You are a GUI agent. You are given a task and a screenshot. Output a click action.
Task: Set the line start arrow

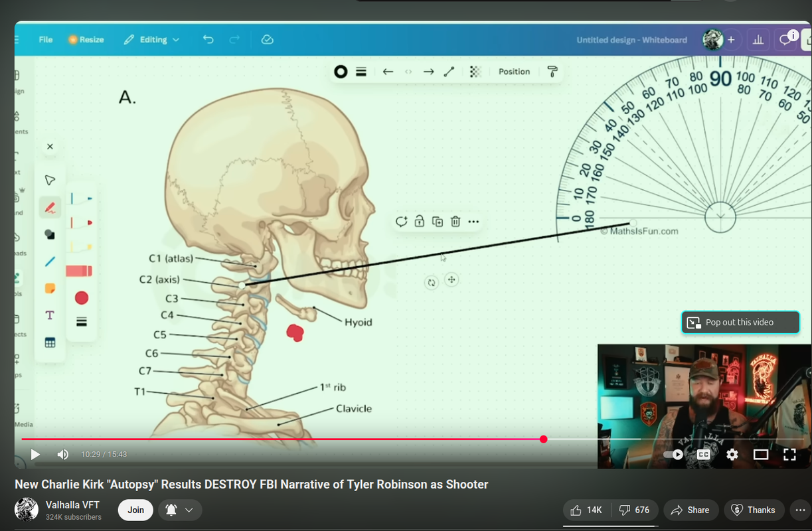click(388, 72)
